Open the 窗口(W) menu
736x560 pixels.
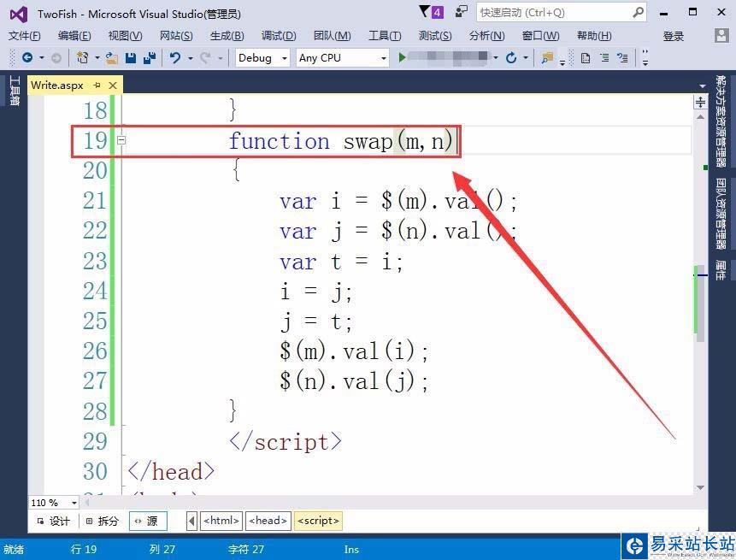click(x=540, y=36)
